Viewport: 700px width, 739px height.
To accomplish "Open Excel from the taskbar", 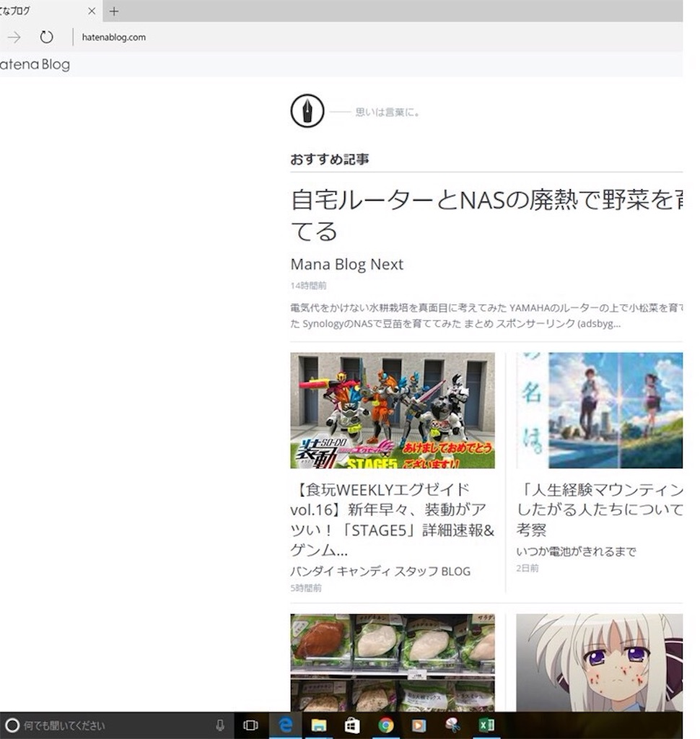I will [x=486, y=725].
